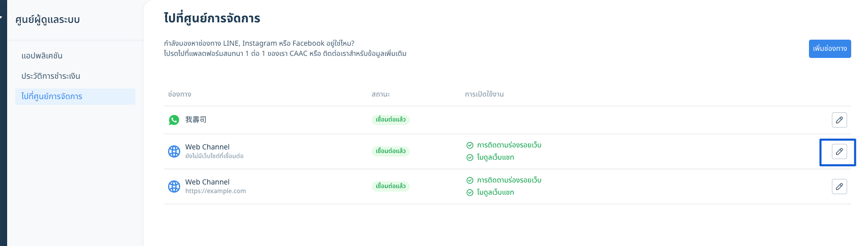Click the check icon beside โมดูลเว็บแชท for the unlinked Web Channel

pyautogui.click(x=470, y=158)
